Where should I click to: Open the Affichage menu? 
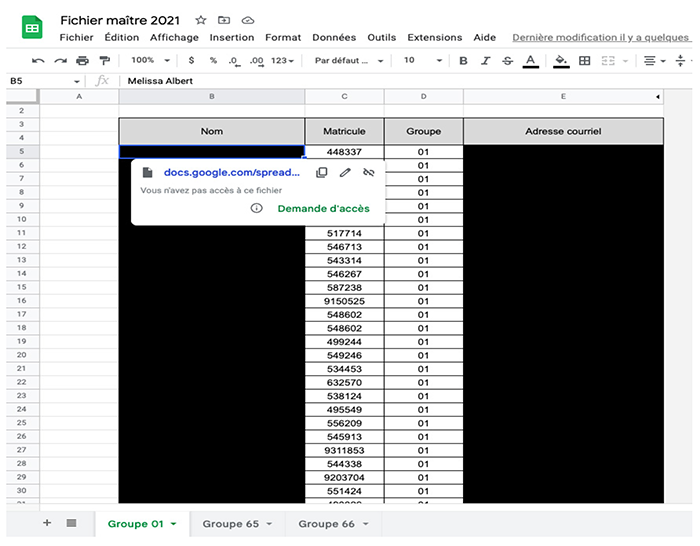click(174, 38)
